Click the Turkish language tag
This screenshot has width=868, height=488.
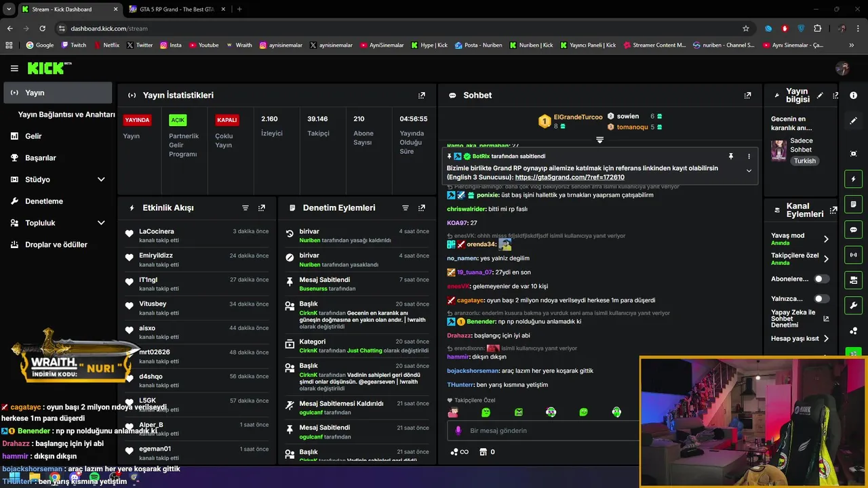coord(805,161)
